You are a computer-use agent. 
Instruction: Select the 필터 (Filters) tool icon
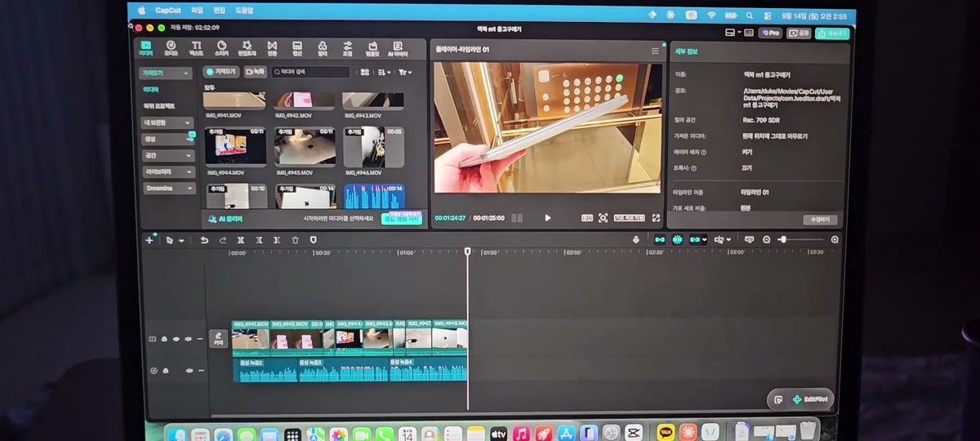click(x=323, y=48)
